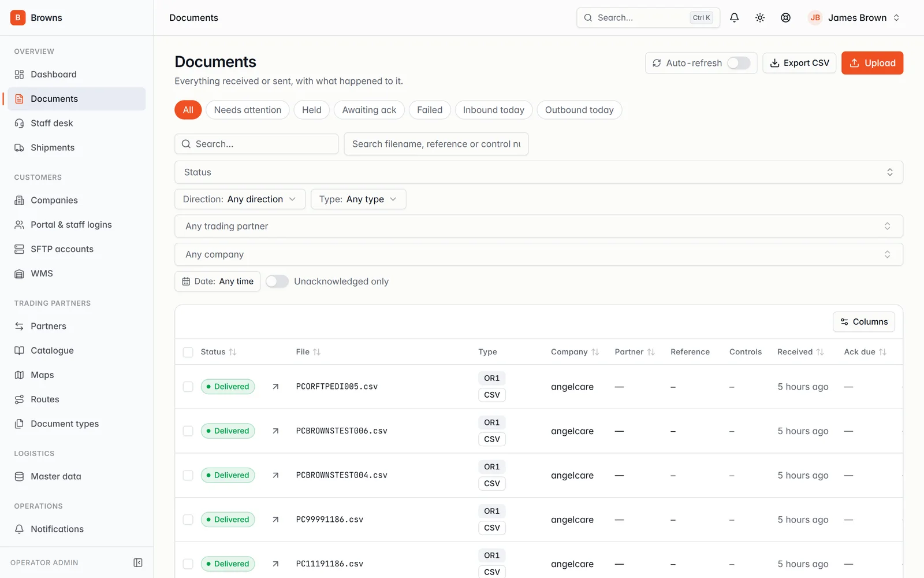The width and height of the screenshot is (924, 578).
Task: Sort by File column arrows
Action: [x=316, y=352]
